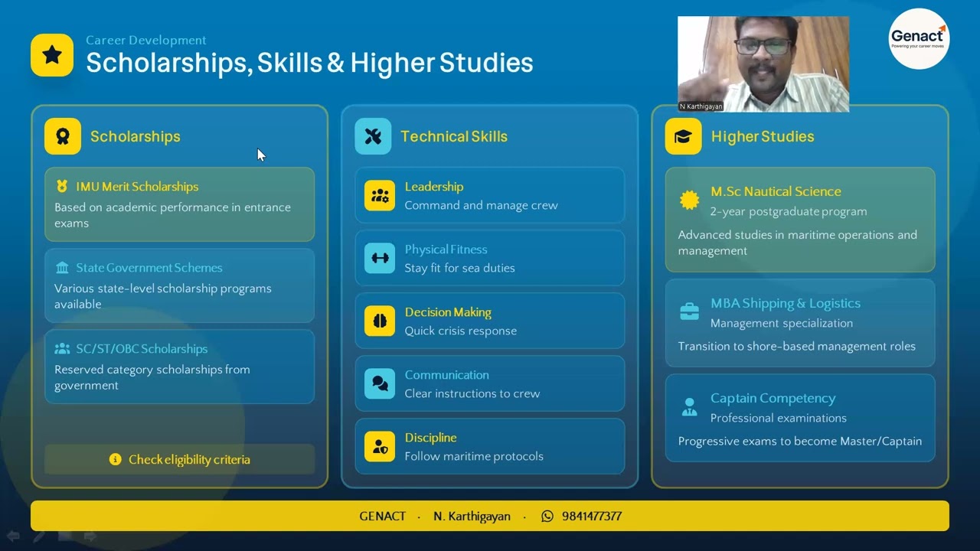Click the medal icon beside IMU Merit Scholarships
Viewport: 980px width, 551px height.
tap(62, 186)
